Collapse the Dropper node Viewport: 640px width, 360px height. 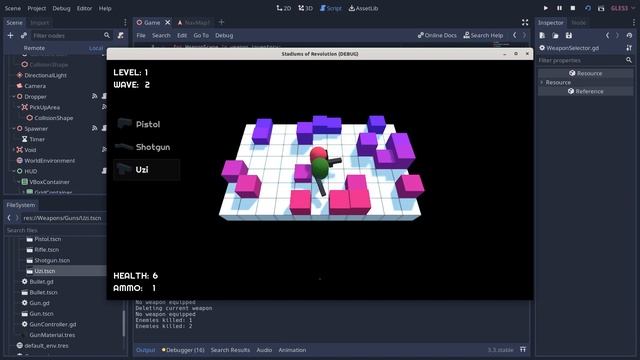pos(13,96)
